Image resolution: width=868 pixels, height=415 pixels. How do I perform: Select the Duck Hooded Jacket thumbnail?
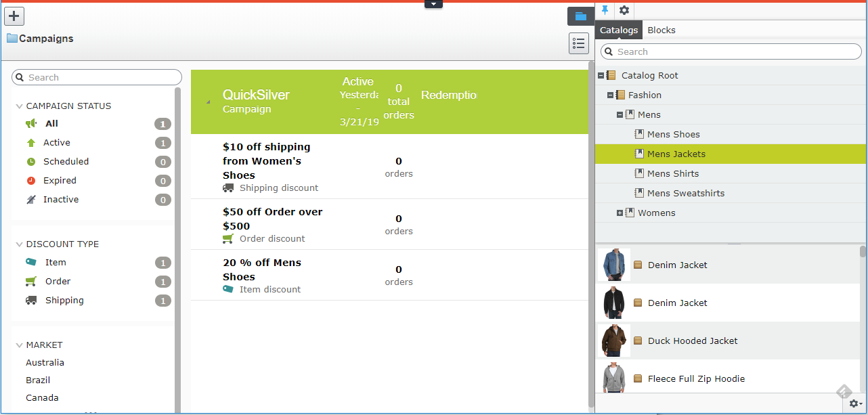coord(615,341)
